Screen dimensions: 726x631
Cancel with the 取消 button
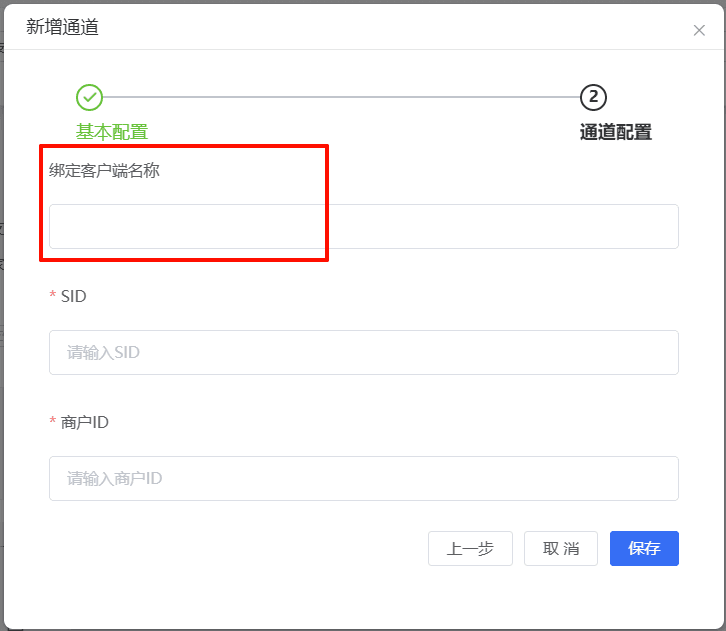[561, 548]
